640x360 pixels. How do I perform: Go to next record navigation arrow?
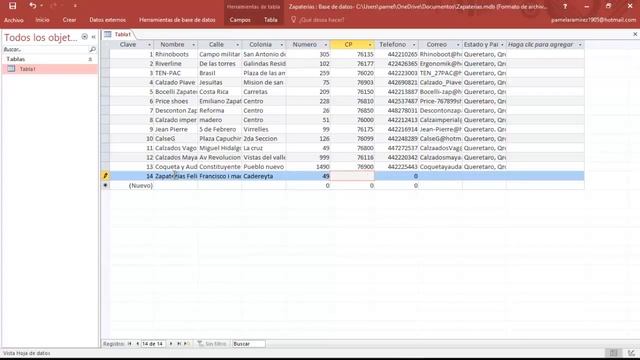coord(171,344)
